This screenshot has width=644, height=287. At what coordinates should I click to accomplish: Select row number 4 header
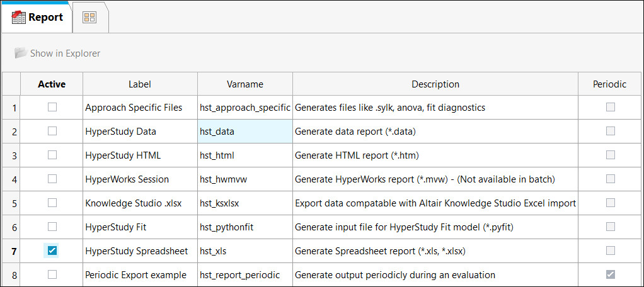pos(11,179)
